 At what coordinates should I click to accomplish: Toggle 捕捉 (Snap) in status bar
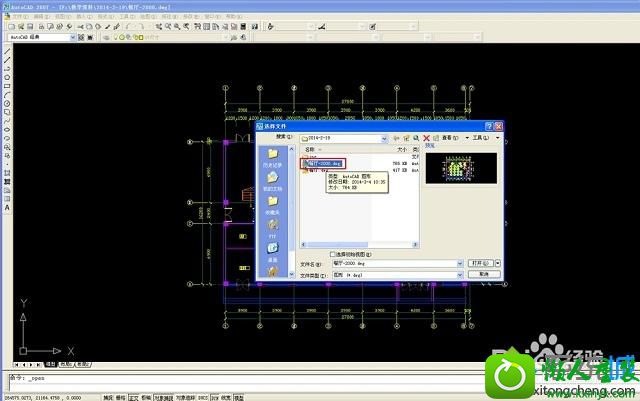[x=108, y=397]
